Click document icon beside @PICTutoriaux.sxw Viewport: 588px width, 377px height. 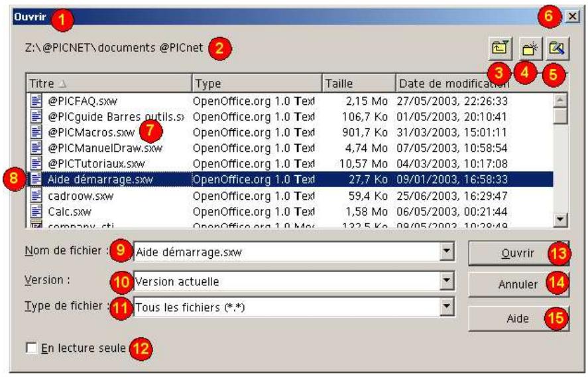click(36, 164)
